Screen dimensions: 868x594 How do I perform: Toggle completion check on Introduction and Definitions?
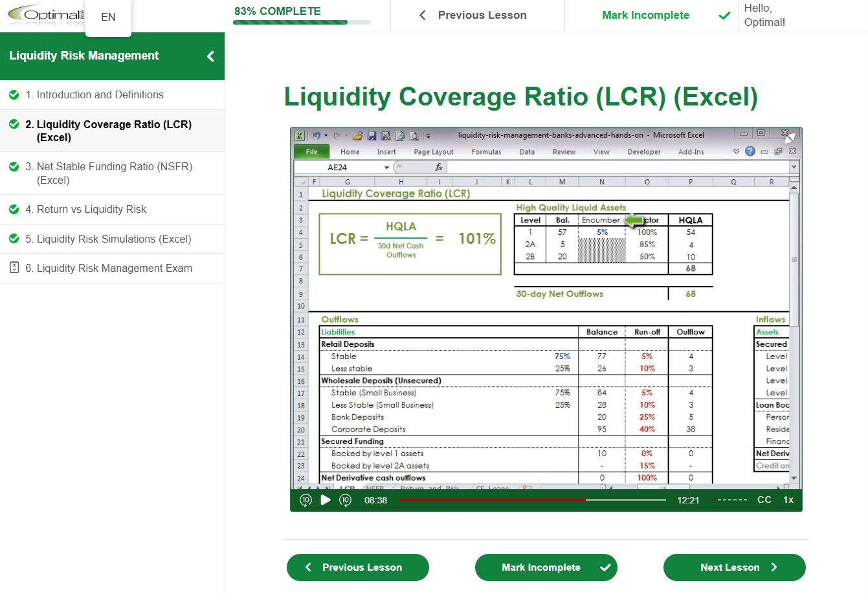pos(14,94)
